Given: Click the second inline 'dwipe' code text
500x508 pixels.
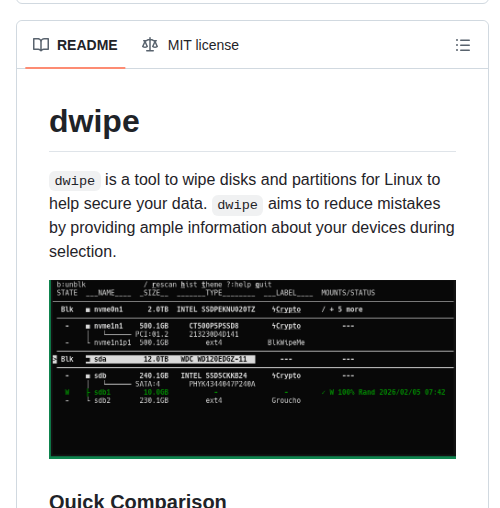Looking at the screenshot, I should tap(237, 205).
